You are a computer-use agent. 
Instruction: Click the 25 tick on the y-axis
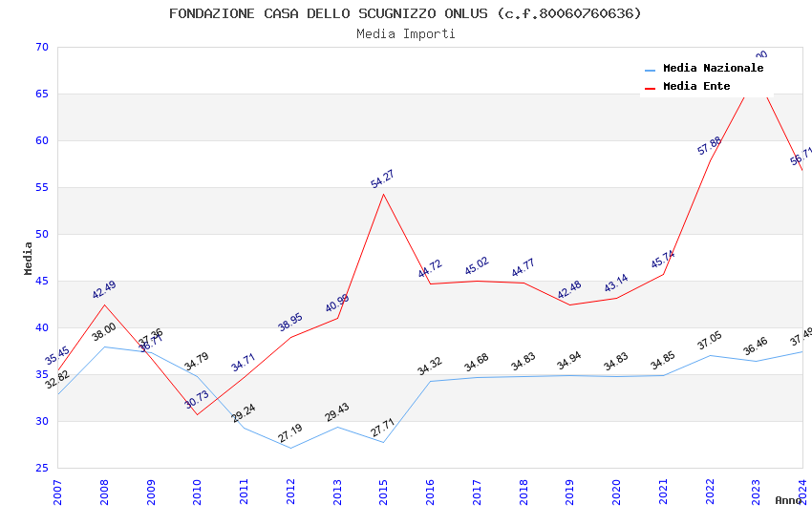(x=42, y=468)
